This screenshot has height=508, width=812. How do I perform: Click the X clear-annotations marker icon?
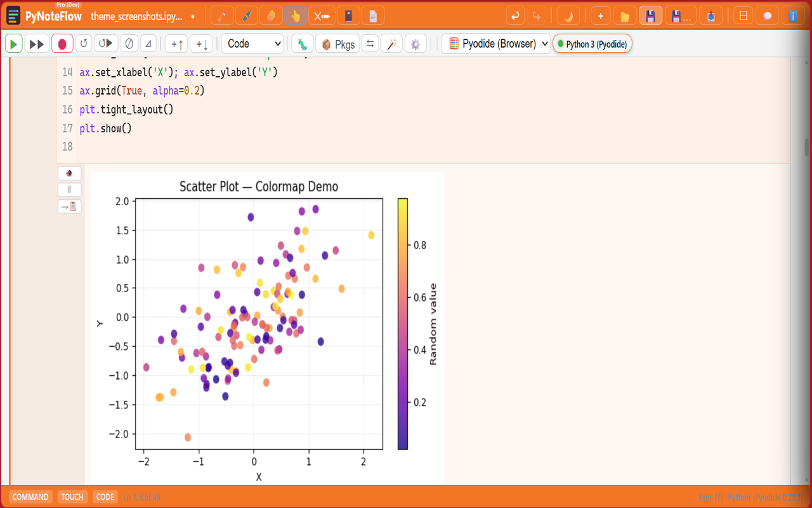[321, 16]
